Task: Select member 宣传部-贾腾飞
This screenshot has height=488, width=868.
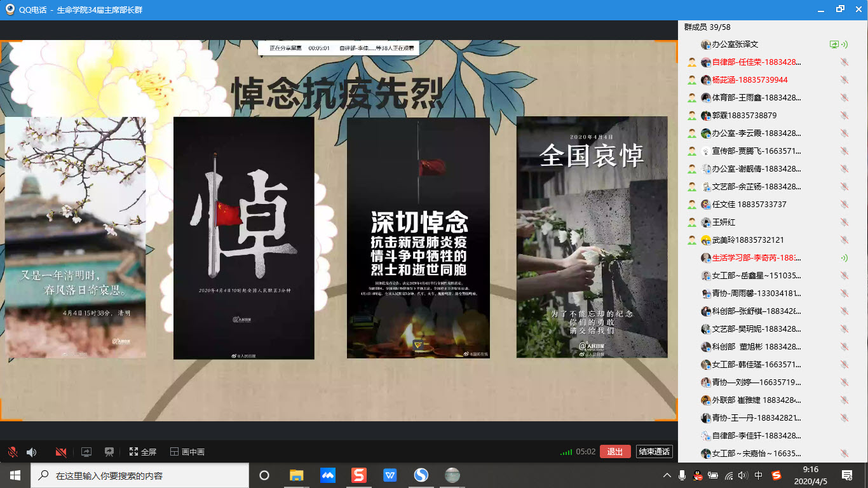Action: pyautogui.click(x=756, y=151)
